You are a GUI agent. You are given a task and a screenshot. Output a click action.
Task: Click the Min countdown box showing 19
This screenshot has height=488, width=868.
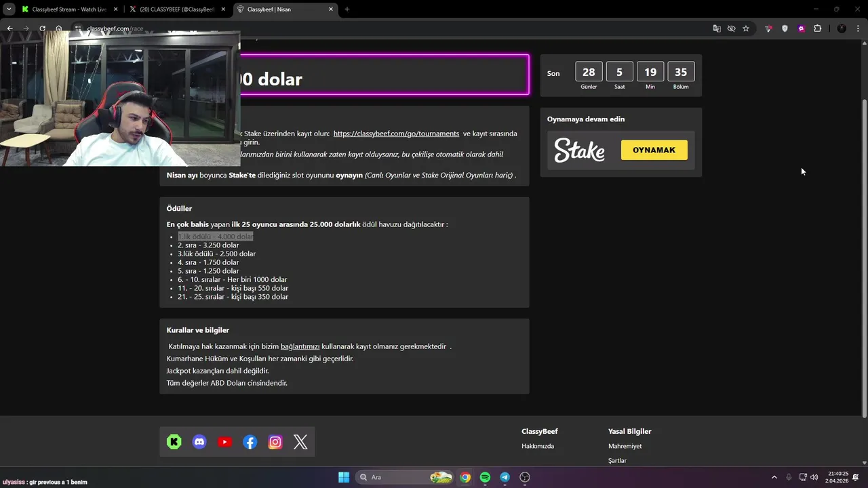pos(650,72)
